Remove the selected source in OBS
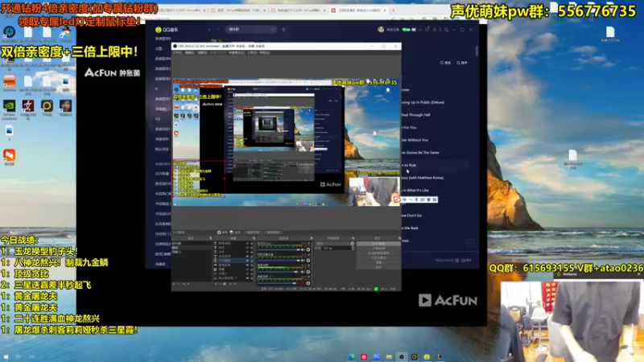Screen dimensions: 644x362 click(220, 284)
